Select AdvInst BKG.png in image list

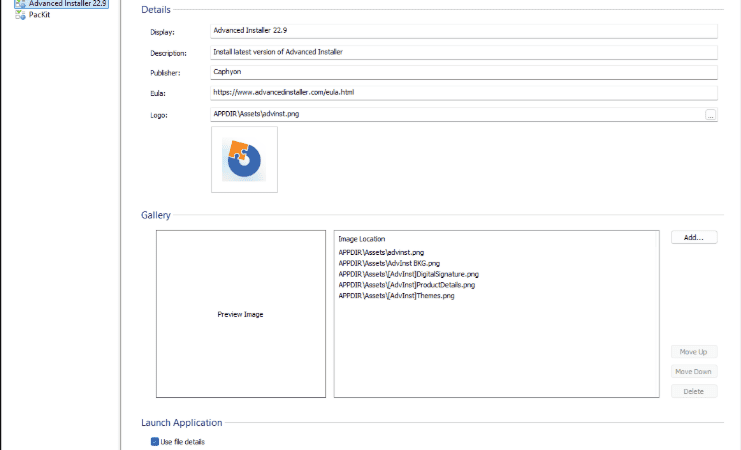[x=389, y=263]
